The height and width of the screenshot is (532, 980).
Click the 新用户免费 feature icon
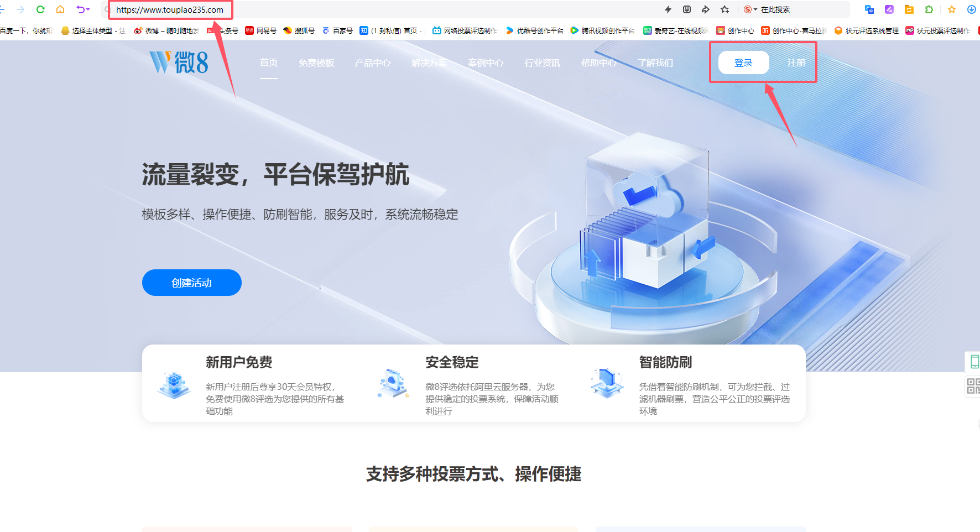tap(174, 385)
